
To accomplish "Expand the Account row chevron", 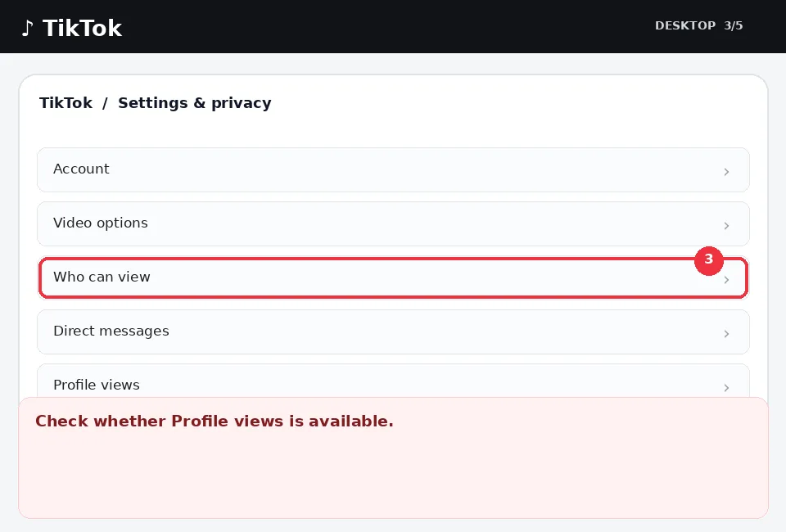I will [726, 172].
